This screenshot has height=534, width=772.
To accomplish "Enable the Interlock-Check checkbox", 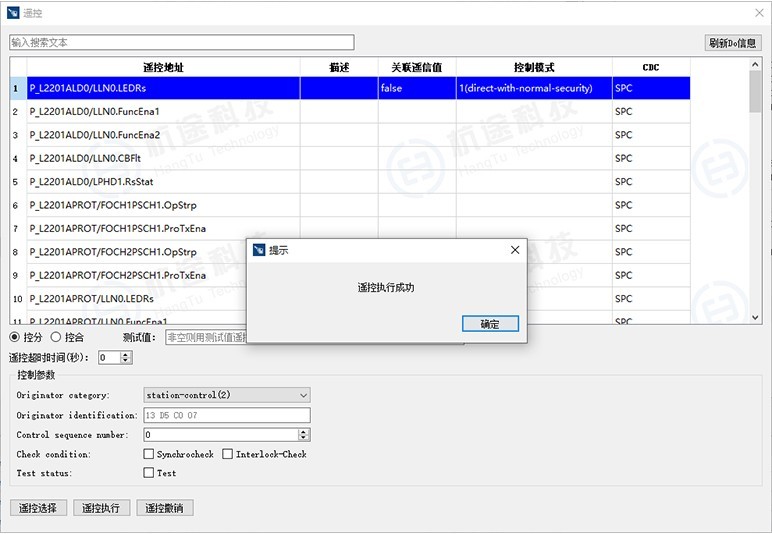I will (x=228, y=454).
